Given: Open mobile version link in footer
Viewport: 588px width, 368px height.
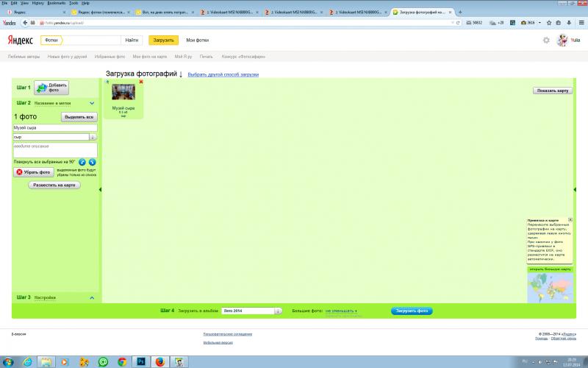Looking at the screenshot, I should (x=218, y=342).
